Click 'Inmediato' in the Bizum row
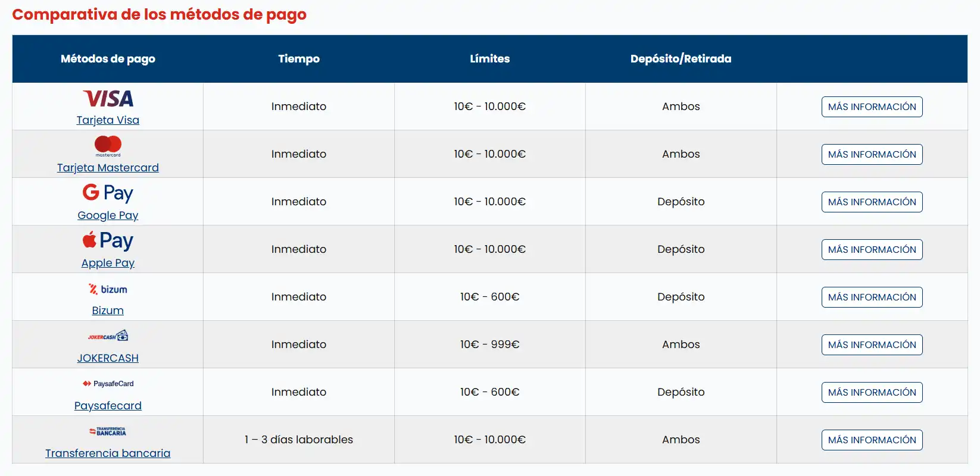Screen dimensions: 980x476 pyautogui.click(x=299, y=297)
